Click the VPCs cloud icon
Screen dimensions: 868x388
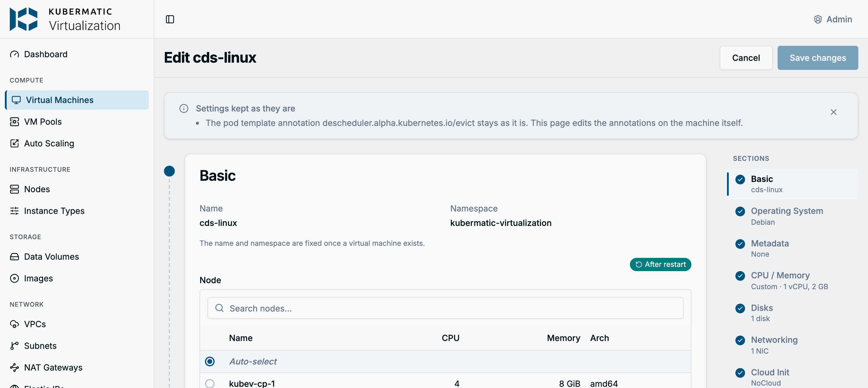click(14, 324)
